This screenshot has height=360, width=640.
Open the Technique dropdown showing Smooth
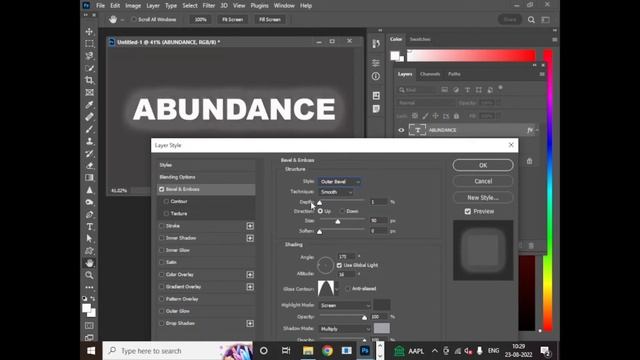point(336,192)
